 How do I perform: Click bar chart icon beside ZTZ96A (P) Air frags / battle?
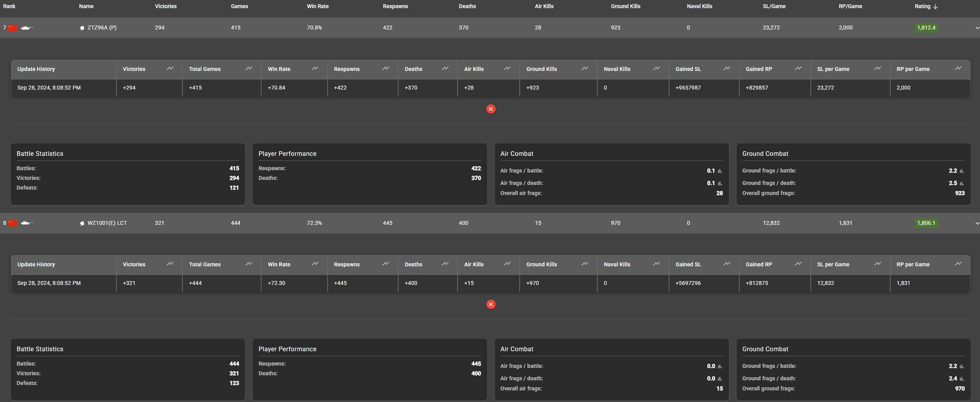click(720, 171)
